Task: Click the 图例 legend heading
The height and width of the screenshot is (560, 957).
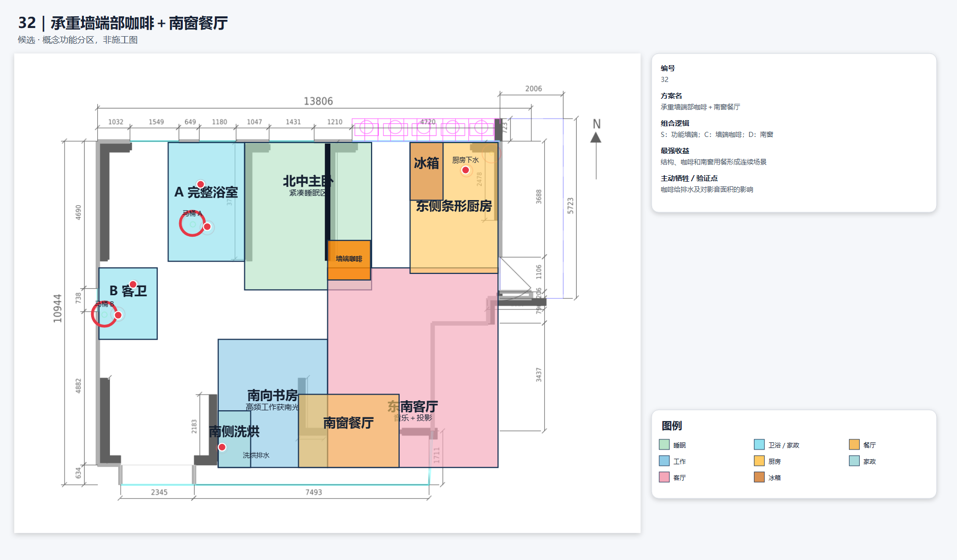Action: click(x=672, y=426)
